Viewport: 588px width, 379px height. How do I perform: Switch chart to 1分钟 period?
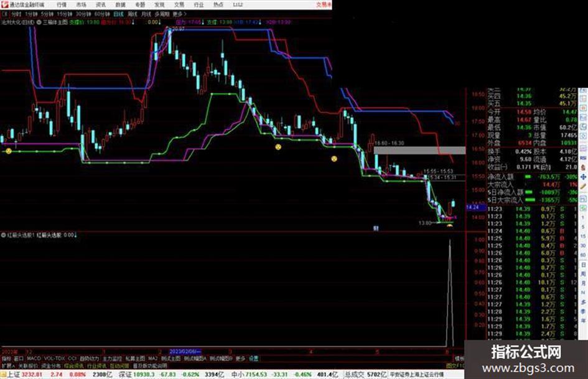pyautogui.click(x=32, y=14)
